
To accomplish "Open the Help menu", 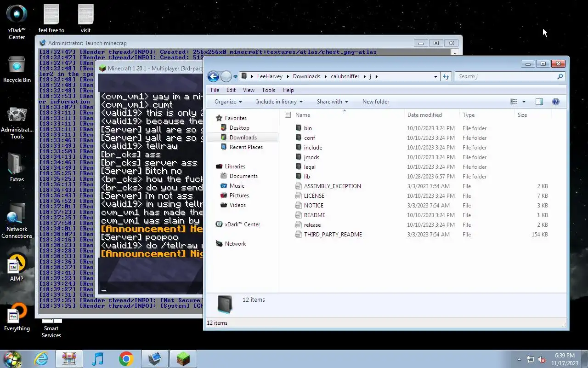I will [x=288, y=90].
